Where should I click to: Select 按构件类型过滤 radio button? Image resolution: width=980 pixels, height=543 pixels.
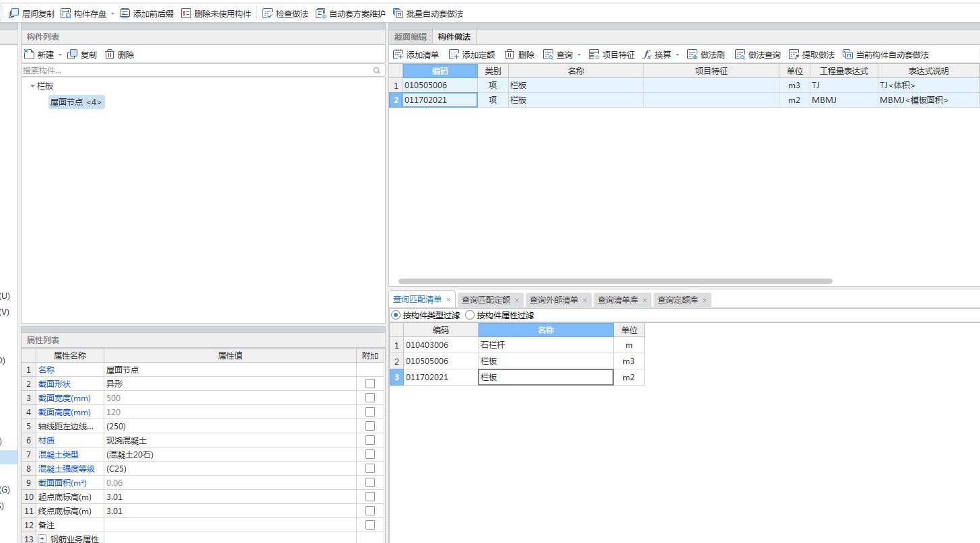click(396, 315)
